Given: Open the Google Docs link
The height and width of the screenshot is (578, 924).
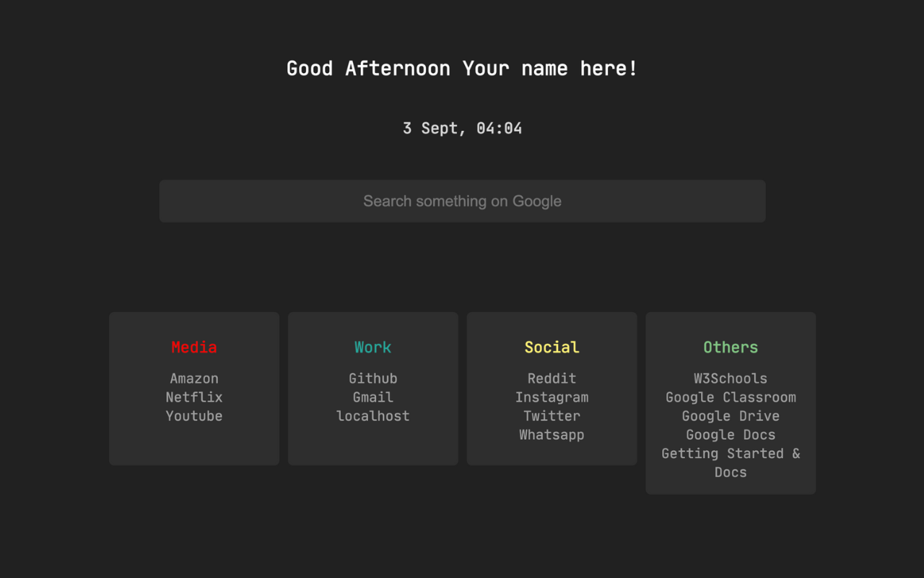Looking at the screenshot, I should [x=731, y=434].
